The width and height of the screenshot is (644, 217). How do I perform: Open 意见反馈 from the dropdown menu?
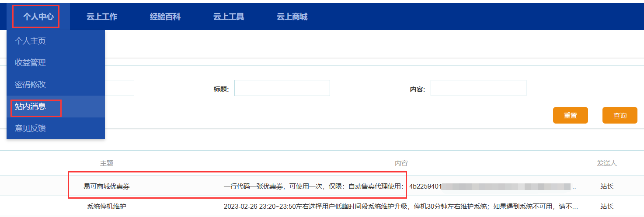point(30,128)
